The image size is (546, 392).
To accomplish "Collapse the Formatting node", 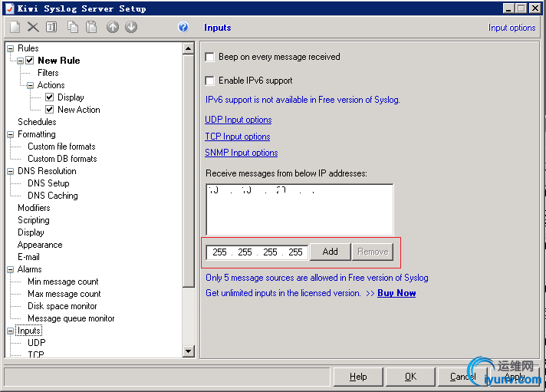I will (x=11, y=134).
